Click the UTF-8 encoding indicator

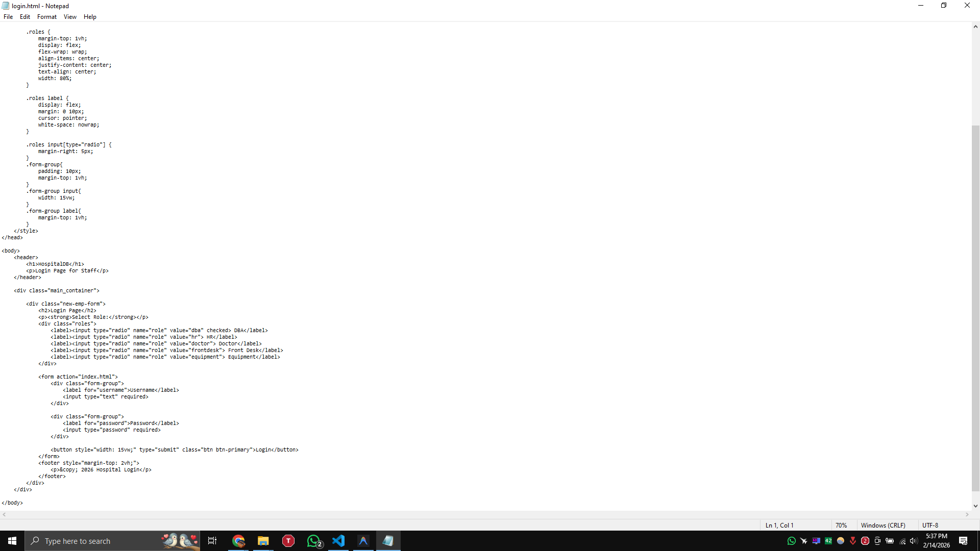tap(930, 525)
